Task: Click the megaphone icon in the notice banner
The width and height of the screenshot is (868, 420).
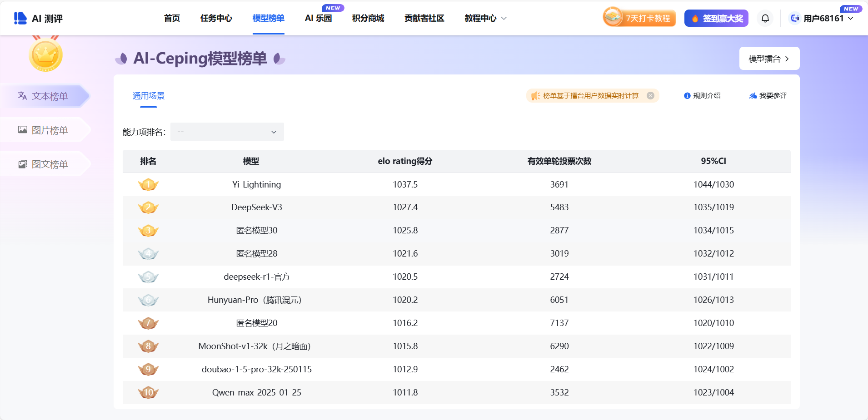Action: tap(535, 96)
